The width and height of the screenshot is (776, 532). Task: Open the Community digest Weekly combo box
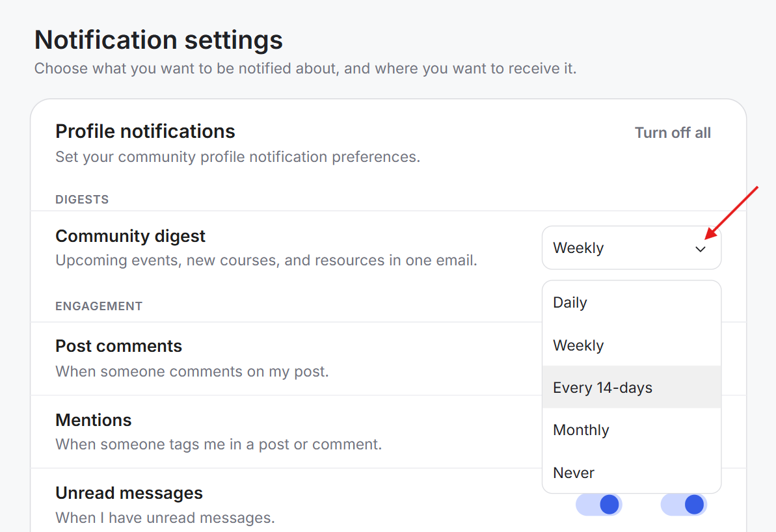(632, 248)
